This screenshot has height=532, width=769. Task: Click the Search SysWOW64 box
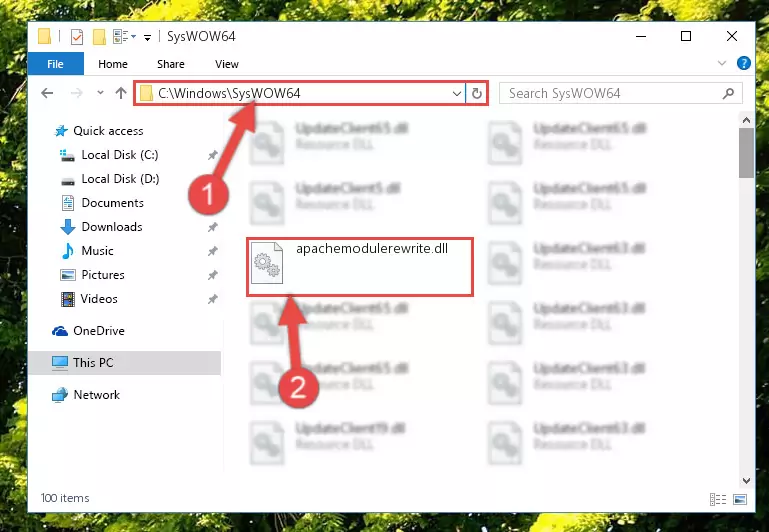[x=620, y=93]
